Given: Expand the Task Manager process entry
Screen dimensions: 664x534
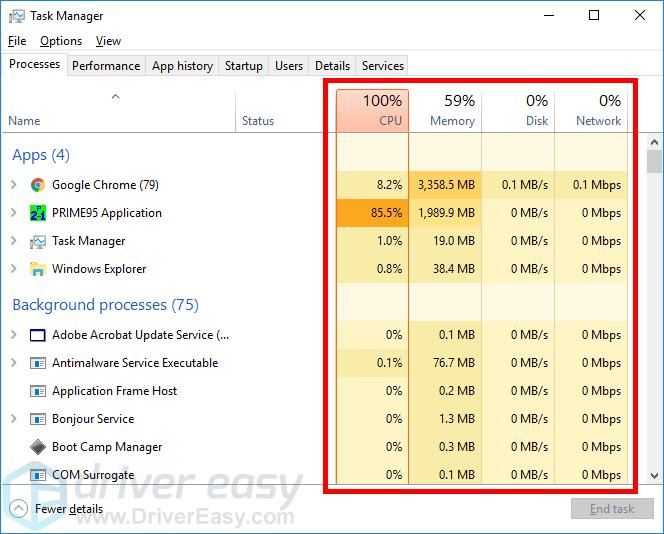Looking at the screenshot, I should [x=14, y=241].
